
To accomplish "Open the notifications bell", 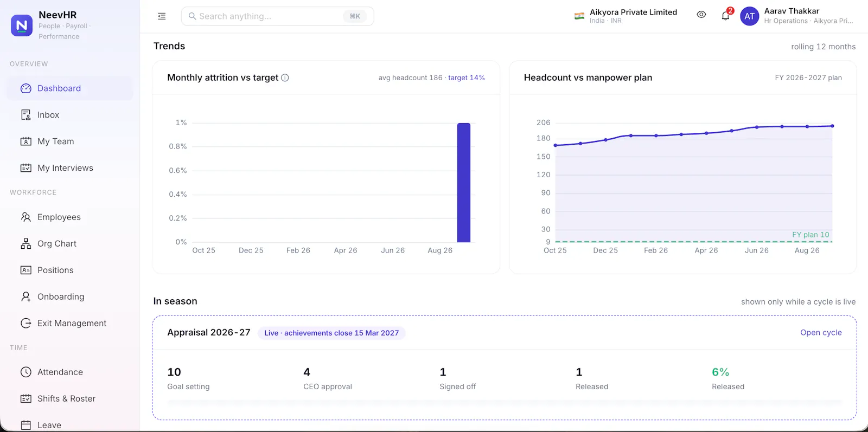I will pos(725,16).
